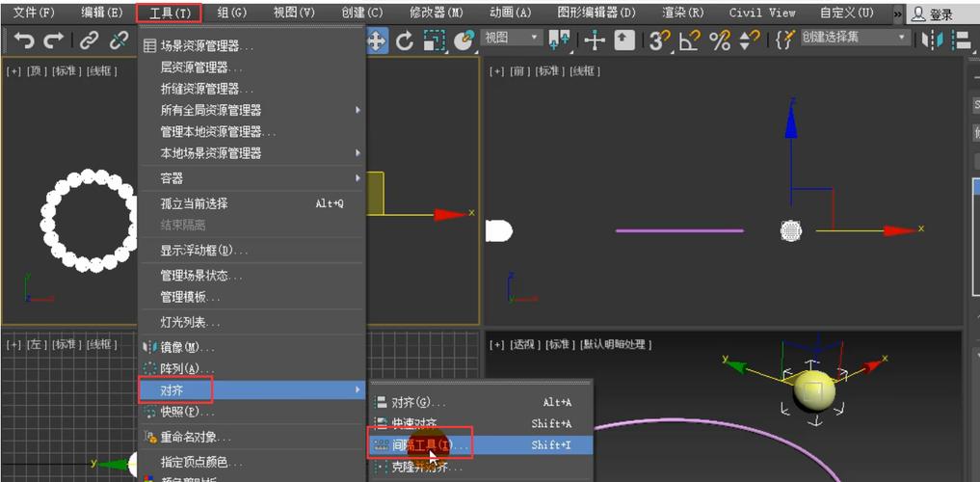Click the Unlink selection broken-chain icon
Viewport: 980px width, 482px height.
click(119, 40)
